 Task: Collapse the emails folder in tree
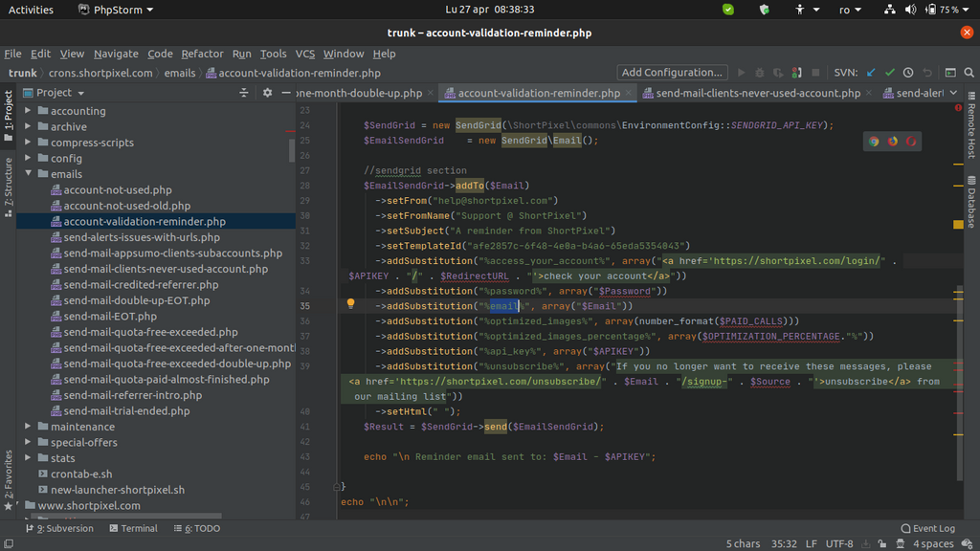pyautogui.click(x=29, y=174)
